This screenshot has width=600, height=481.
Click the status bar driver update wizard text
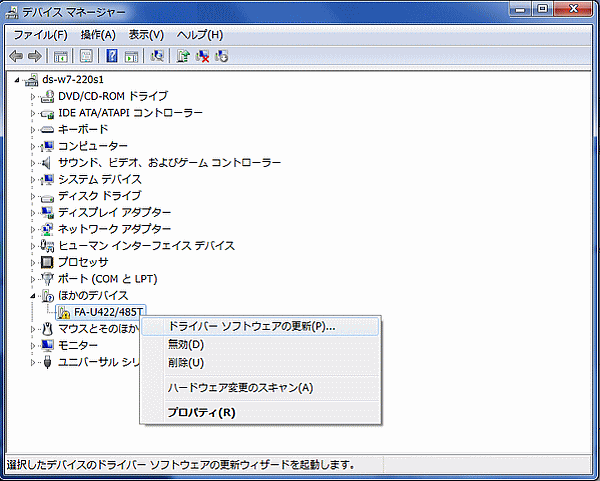[181, 465]
